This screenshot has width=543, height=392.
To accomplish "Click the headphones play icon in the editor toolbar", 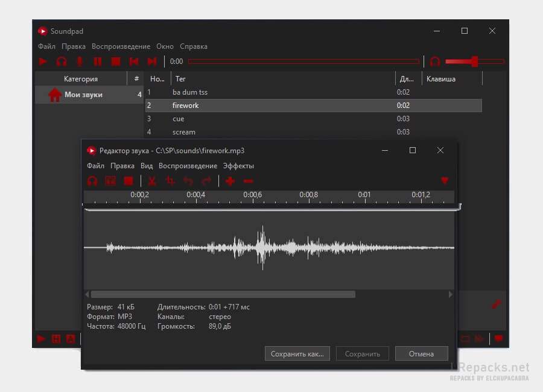I will pyautogui.click(x=92, y=181).
